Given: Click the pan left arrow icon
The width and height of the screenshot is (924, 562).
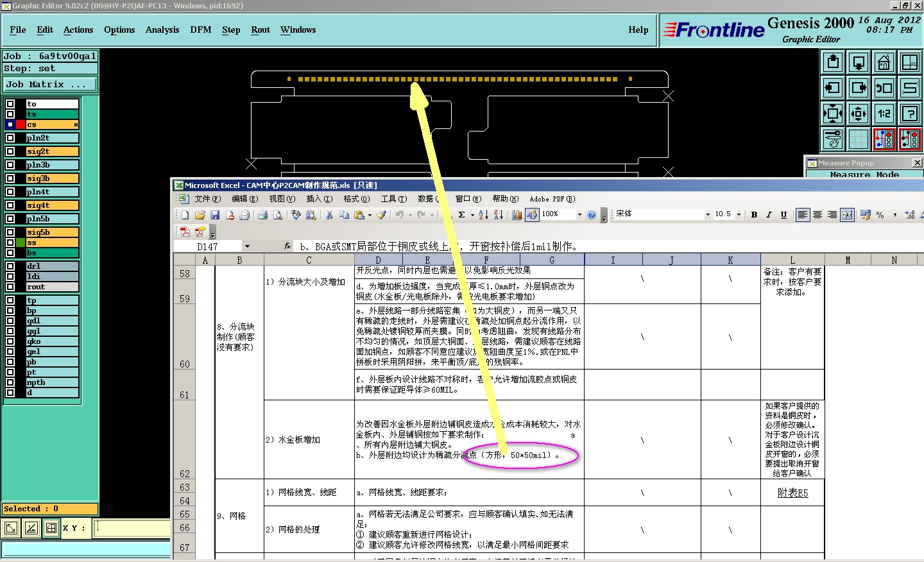Looking at the screenshot, I should 833,88.
